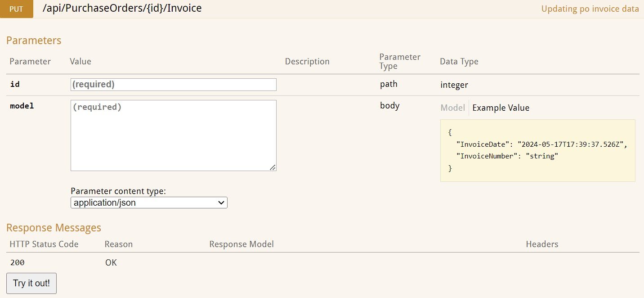
Task: Switch to the Example Value tab
Action: (501, 108)
